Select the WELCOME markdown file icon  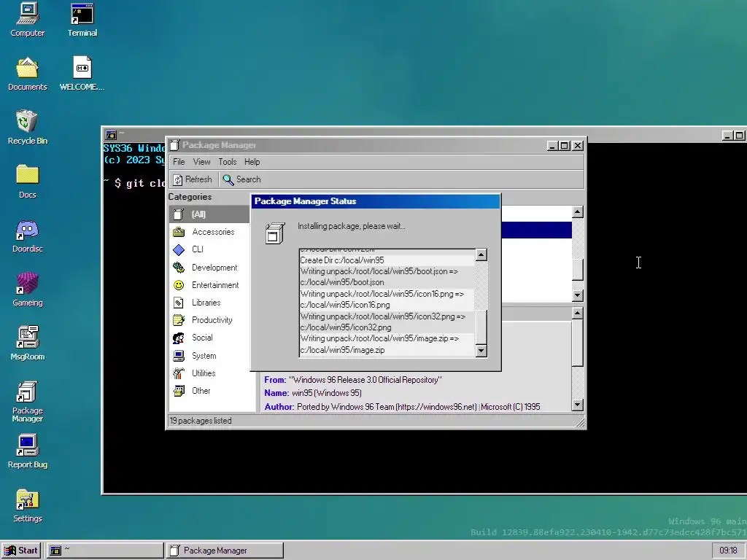(82, 74)
